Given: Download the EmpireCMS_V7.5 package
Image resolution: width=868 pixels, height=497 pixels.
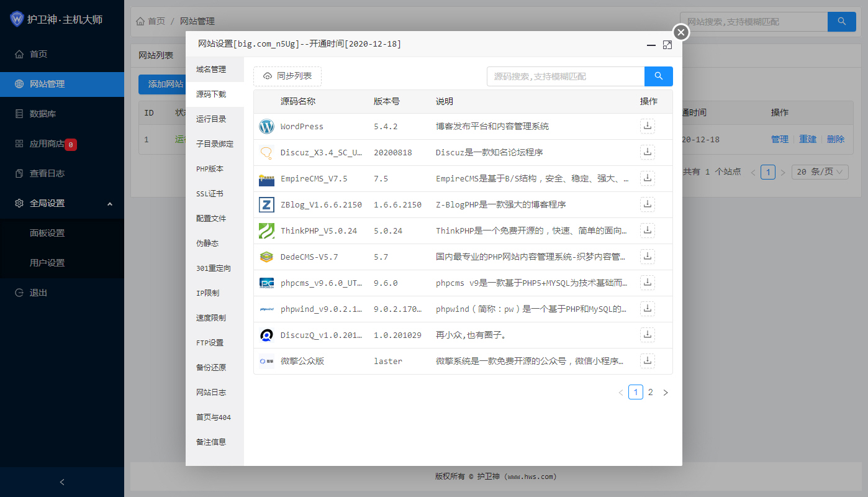Looking at the screenshot, I should [x=648, y=178].
